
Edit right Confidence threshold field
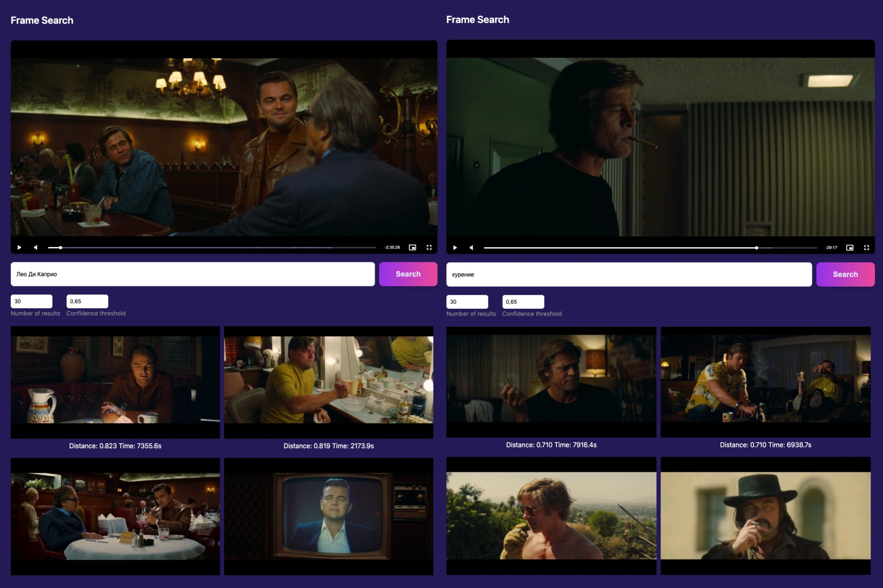523,302
